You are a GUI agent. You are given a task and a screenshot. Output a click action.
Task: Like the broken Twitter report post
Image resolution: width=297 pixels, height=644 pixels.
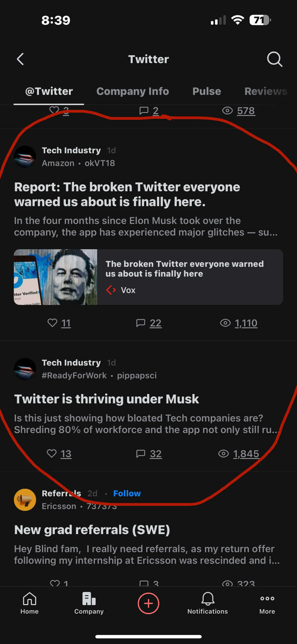[x=52, y=323]
